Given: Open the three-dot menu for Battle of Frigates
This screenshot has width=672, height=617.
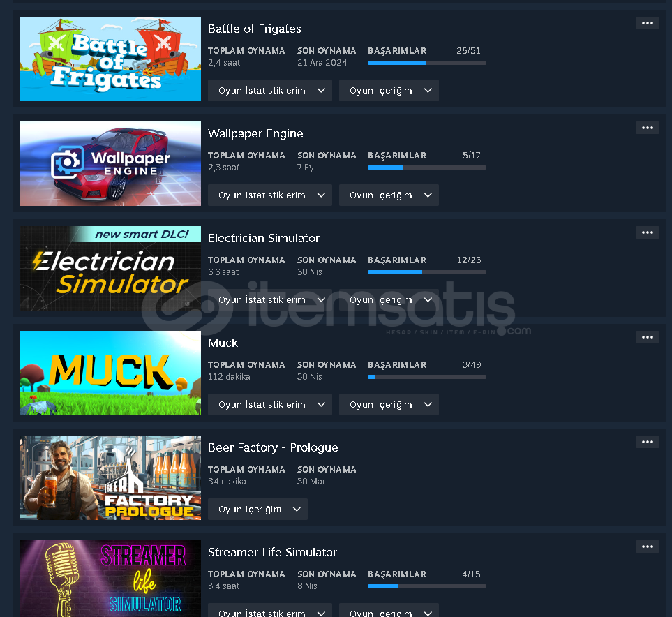Looking at the screenshot, I should point(647,23).
